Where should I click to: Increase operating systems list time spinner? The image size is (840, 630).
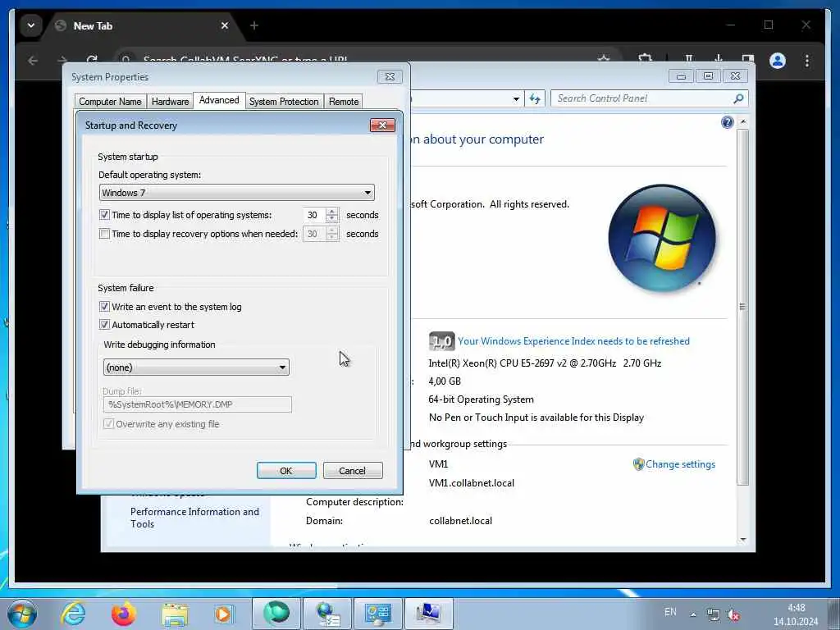tap(332, 211)
